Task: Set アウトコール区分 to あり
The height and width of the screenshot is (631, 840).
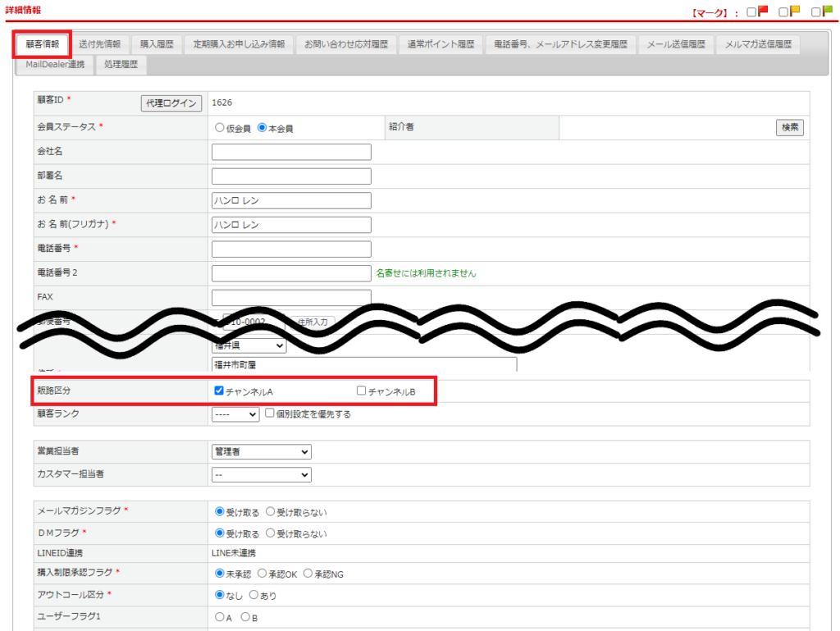Action: 253,595
